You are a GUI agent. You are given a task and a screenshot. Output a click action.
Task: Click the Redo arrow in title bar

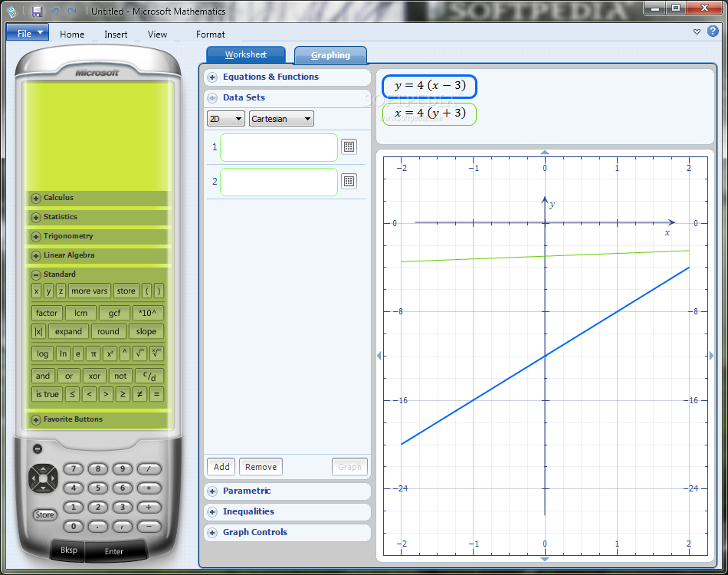pos(71,11)
